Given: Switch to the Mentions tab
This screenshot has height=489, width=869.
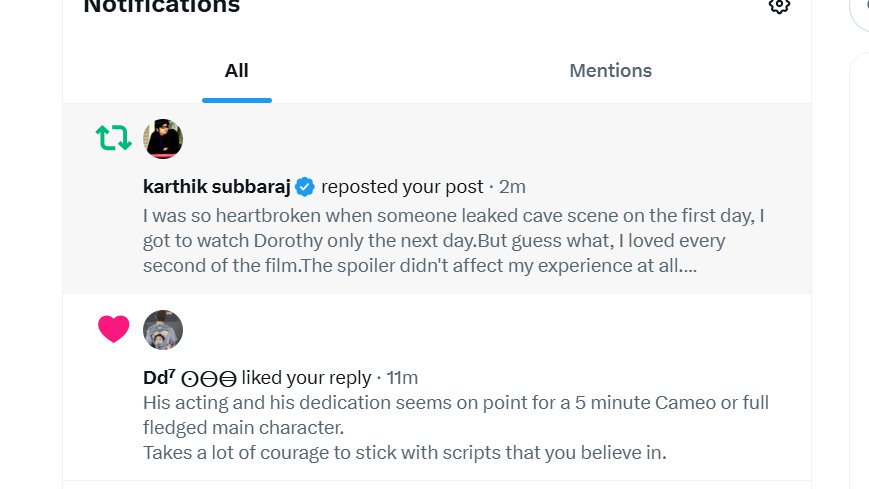Looking at the screenshot, I should point(610,70).
